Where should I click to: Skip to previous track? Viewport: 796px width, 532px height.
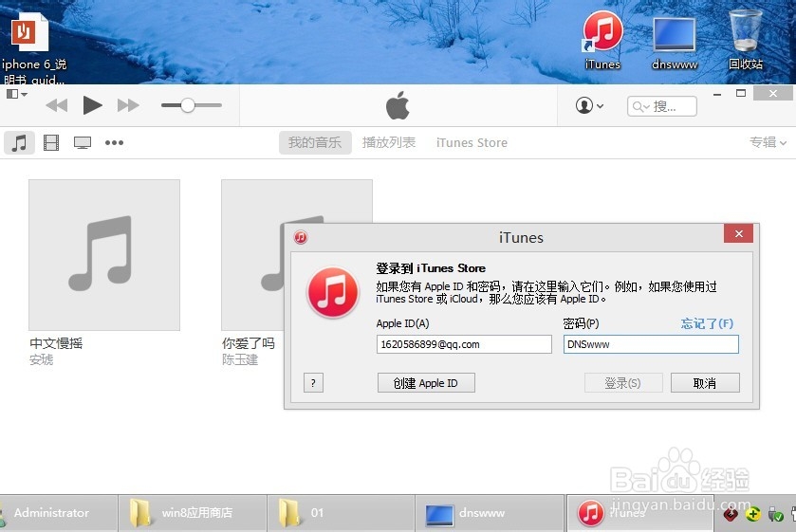coord(56,105)
